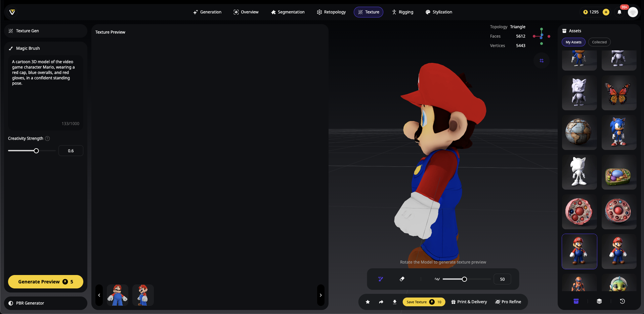The image size is (644, 314).
Task: Open the orange robot asset thumbnail
Action: [x=579, y=283]
